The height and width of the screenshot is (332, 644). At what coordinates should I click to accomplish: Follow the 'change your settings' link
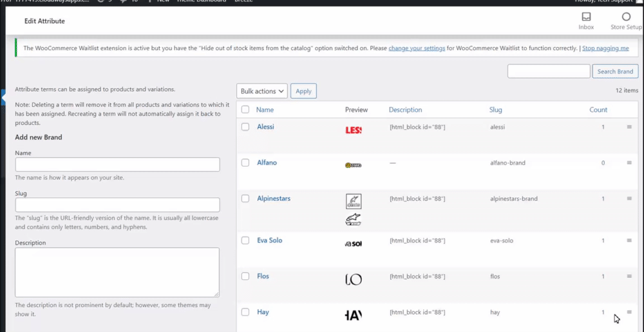coord(417,48)
